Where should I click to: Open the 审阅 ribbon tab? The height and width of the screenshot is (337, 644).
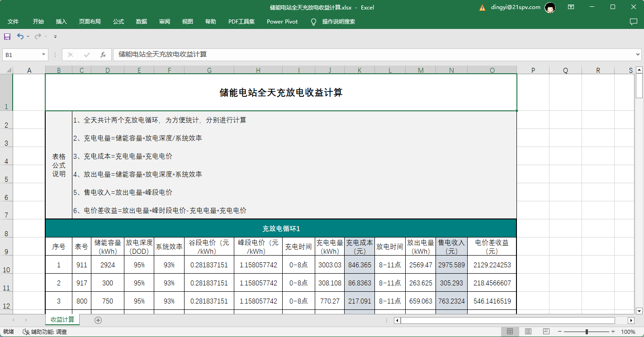(165, 21)
